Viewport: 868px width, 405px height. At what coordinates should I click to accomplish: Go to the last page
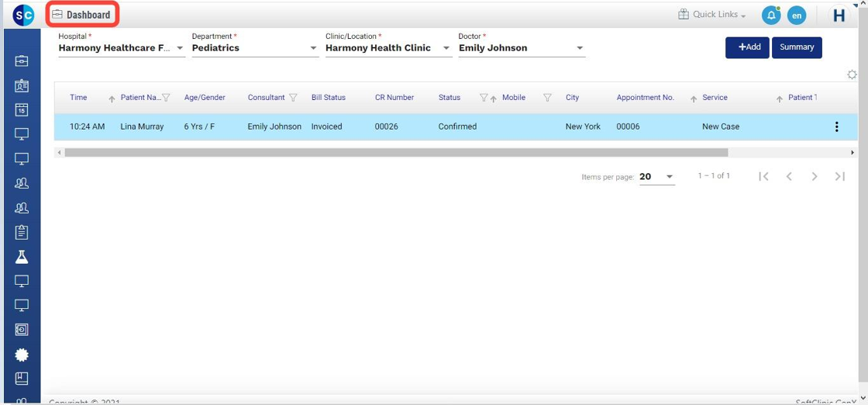coord(840,176)
